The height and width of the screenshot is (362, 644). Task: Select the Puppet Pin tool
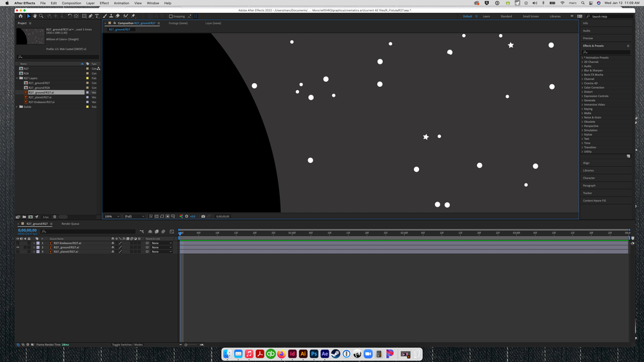point(133,16)
